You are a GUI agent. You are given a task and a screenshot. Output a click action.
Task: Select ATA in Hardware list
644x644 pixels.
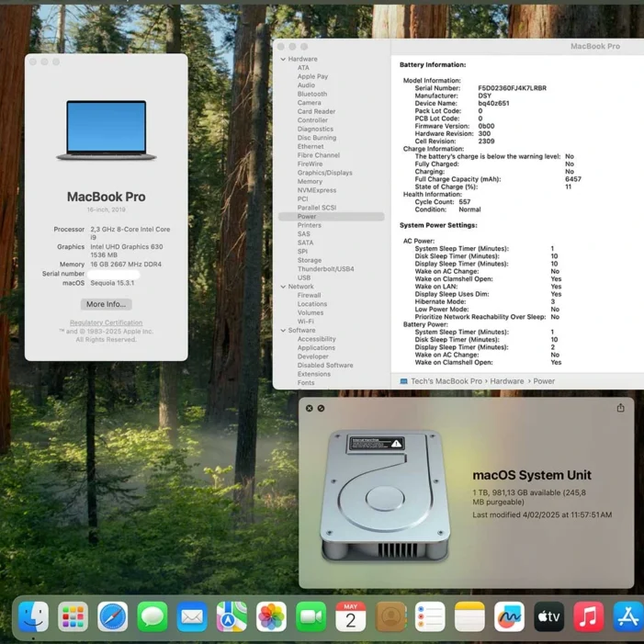click(303, 68)
